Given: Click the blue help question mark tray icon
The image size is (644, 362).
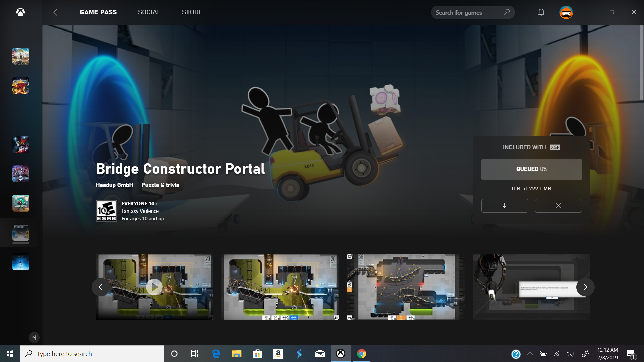Looking at the screenshot, I should tap(516, 354).
